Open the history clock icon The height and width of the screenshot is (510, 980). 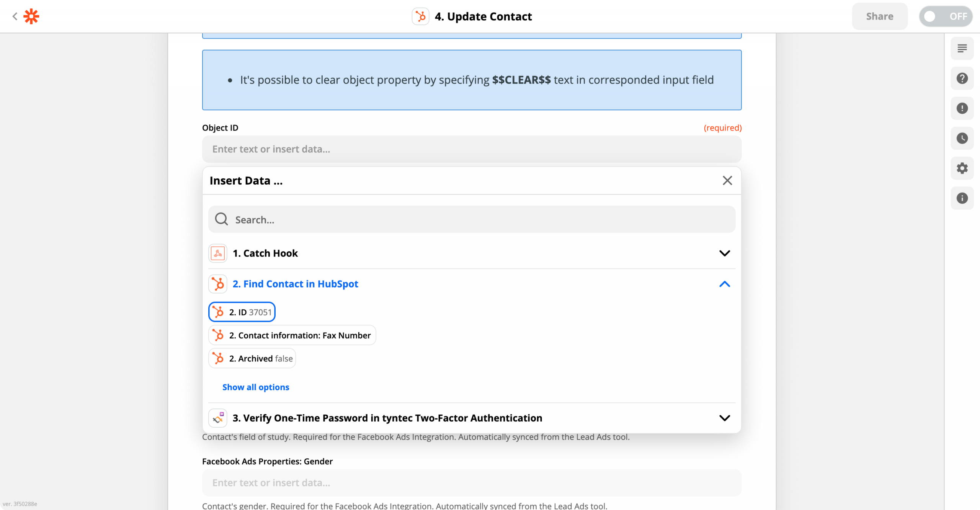click(962, 138)
